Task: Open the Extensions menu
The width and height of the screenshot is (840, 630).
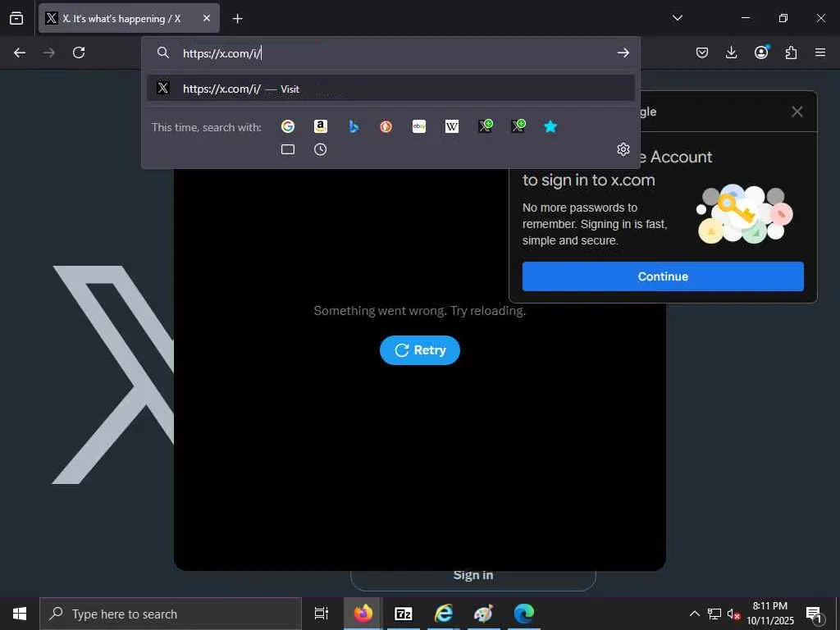Action: 791,52
